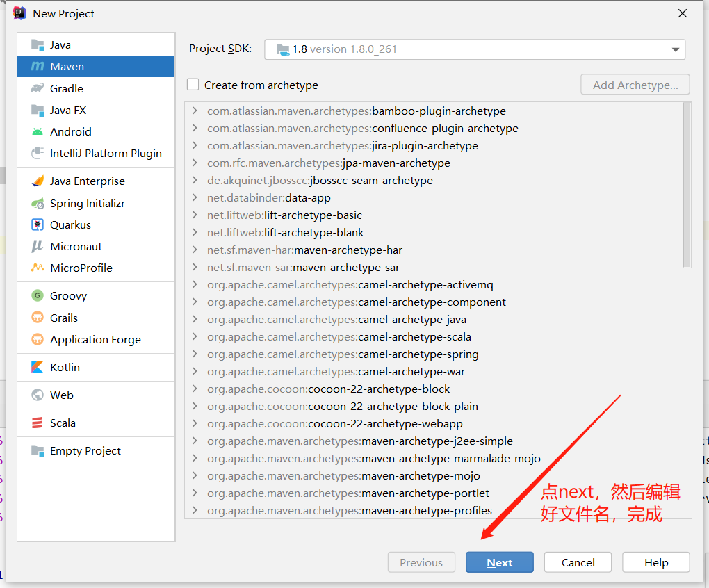Switch to the Maven project category
The image size is (709, 588).
pyautogui.click(x=67, y=67)
